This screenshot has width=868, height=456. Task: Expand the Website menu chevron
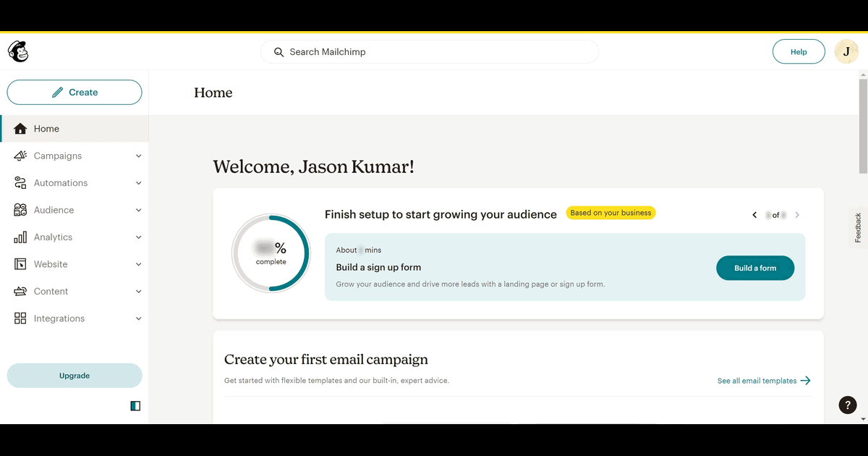139,264
